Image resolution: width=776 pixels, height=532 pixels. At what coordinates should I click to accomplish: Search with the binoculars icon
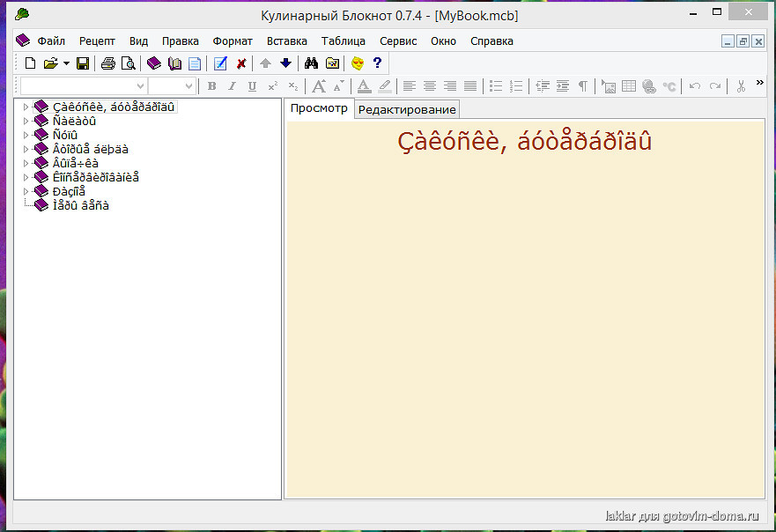click(311, 63)
